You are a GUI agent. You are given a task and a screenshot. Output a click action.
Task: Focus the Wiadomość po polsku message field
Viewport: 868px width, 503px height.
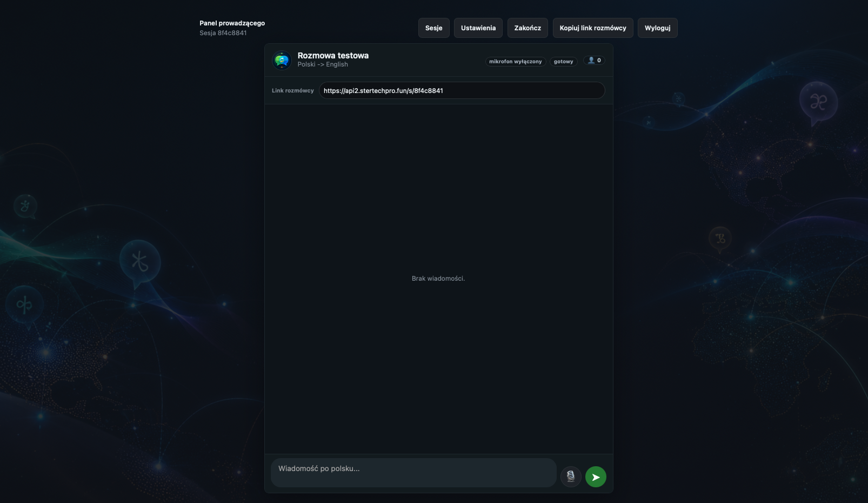(413, 473)
